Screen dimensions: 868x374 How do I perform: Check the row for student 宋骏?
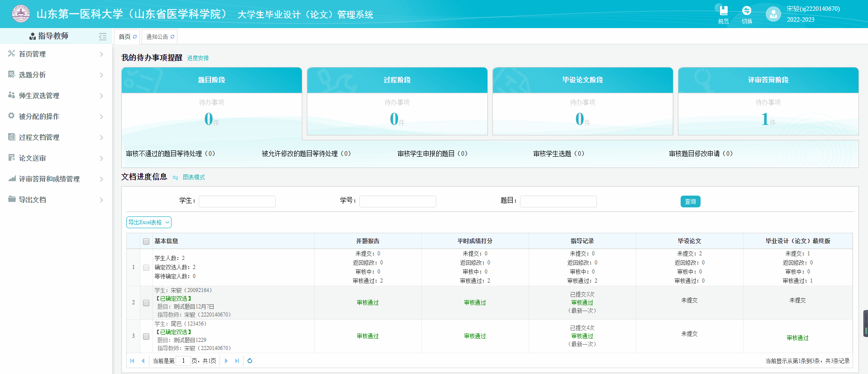(146, 303)
